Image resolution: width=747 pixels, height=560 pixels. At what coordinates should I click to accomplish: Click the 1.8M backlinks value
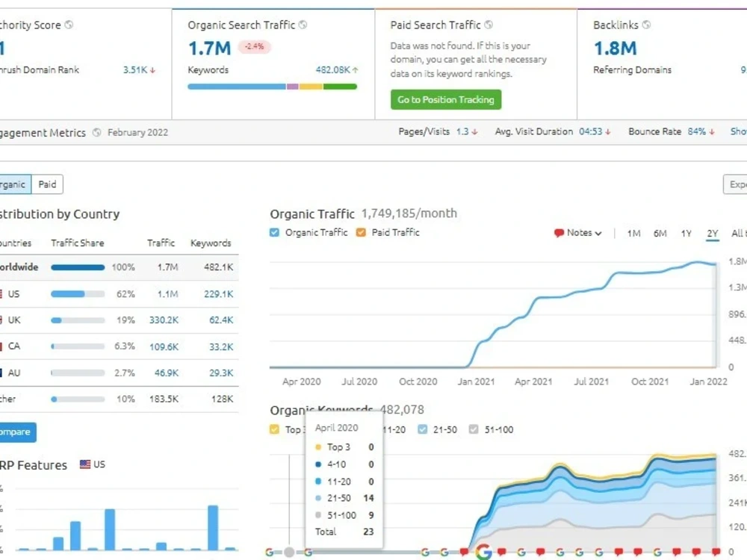click(615, 48)
